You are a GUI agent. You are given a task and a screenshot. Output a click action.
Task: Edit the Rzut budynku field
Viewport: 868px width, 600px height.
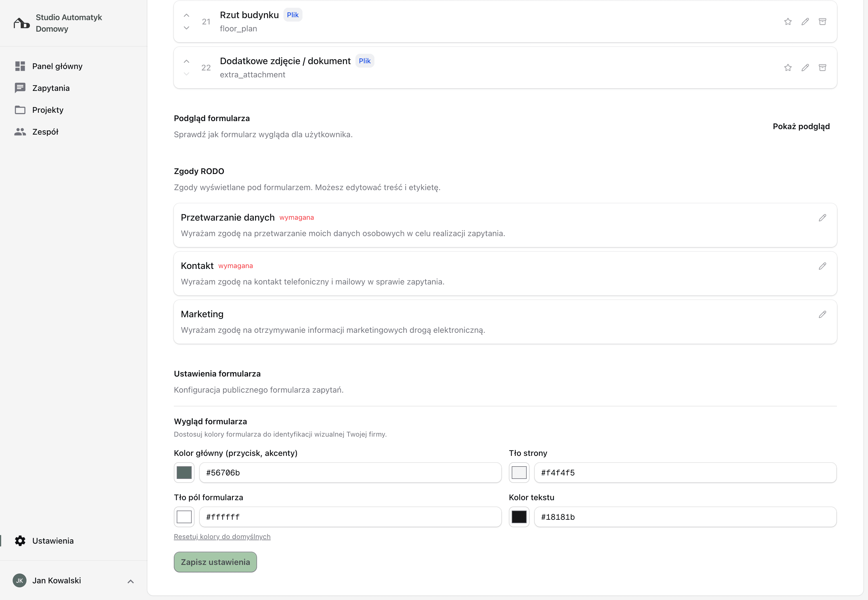(x=805, y=22)
